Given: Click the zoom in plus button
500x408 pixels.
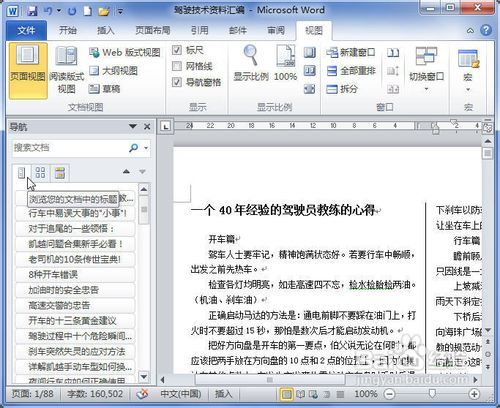Looking at the screenshot, I should point(474,394).
